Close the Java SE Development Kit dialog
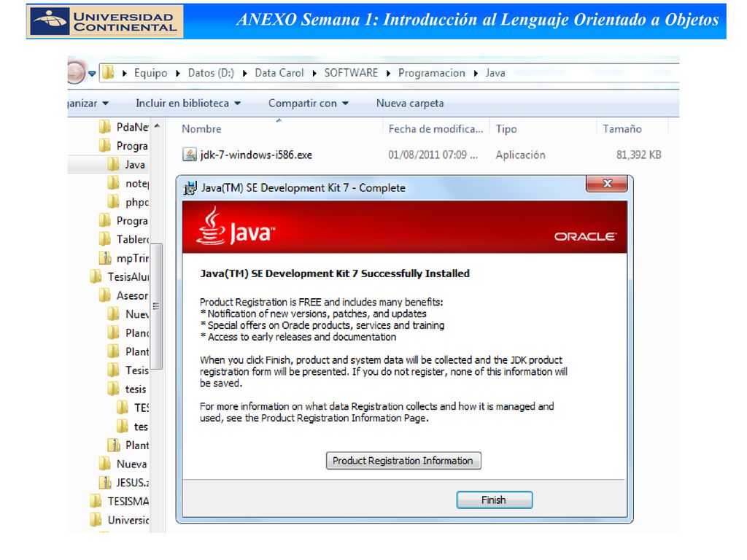This screenshot has width=747, height=560. (606, 183)
